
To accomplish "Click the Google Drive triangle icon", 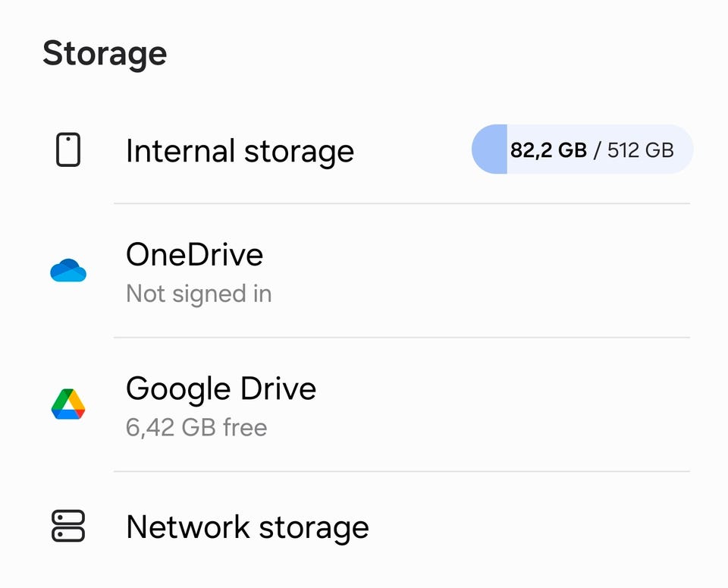I will 68,404.
